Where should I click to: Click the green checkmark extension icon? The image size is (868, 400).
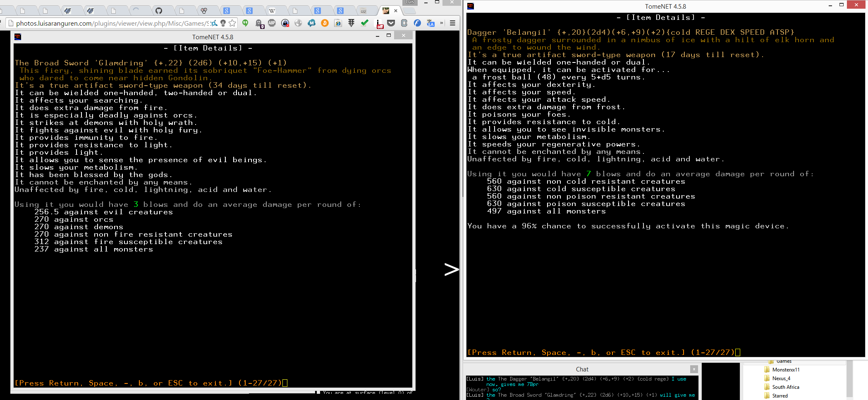coord(364,23)
